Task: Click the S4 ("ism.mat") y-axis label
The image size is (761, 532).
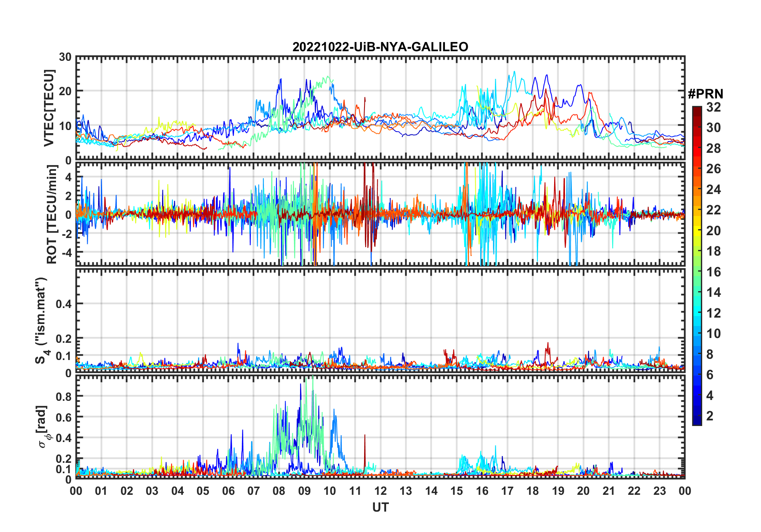Action: point(42,320)
